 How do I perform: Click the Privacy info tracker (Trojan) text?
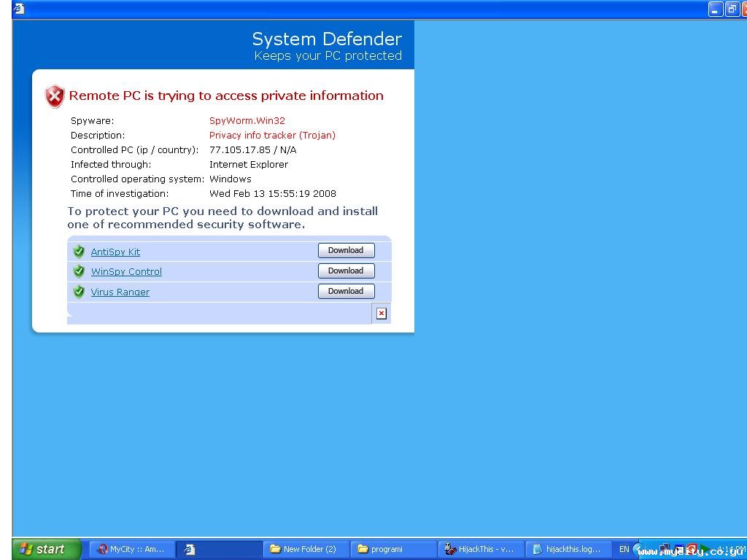272,135
